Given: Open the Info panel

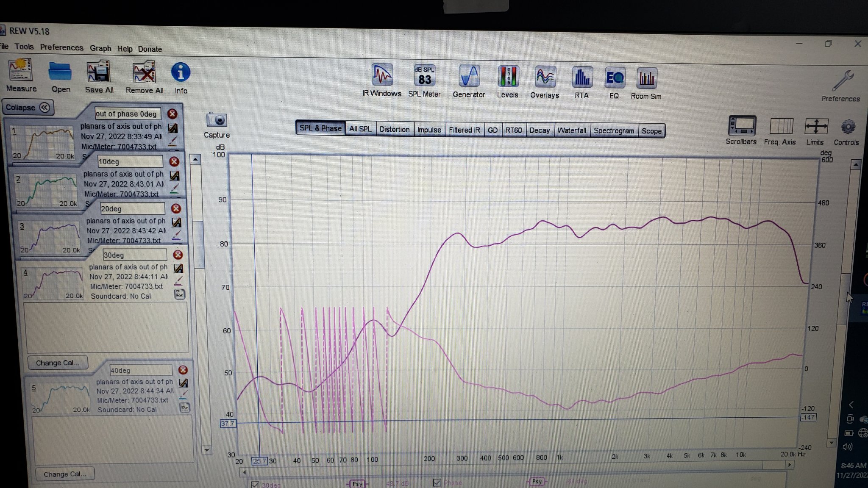Looking at the screenshot, I should [181, 73].
